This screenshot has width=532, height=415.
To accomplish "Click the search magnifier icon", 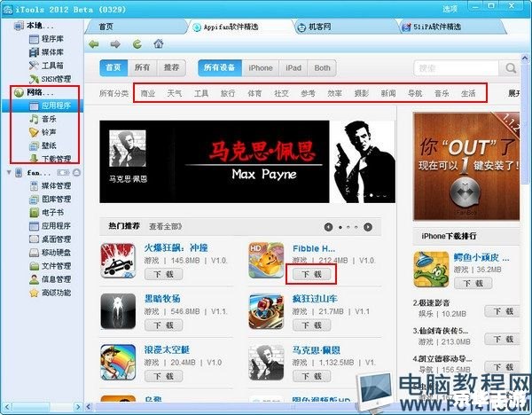I will click(511, 68).
